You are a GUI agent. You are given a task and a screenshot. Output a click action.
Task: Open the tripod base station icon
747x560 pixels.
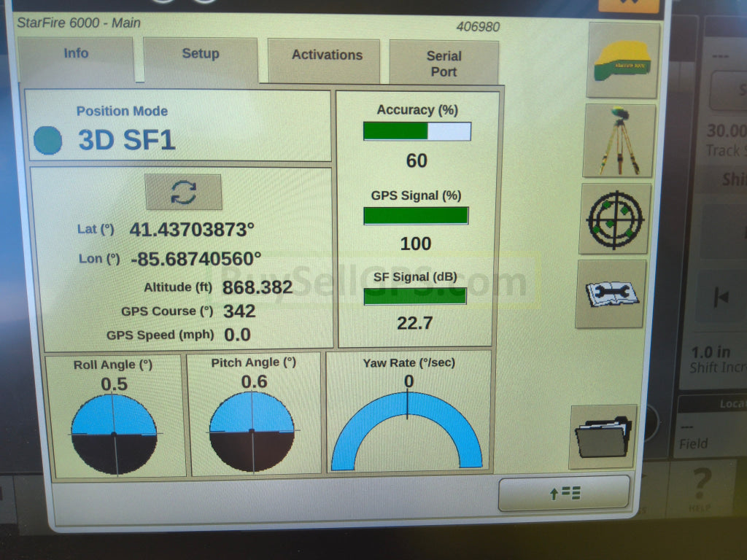pos(619,141)
